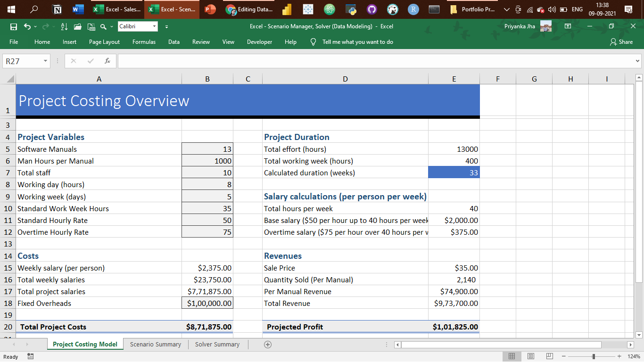Add a new sheet with plus icon
This screenshot has height=362, width=644.
click(268, 345)
